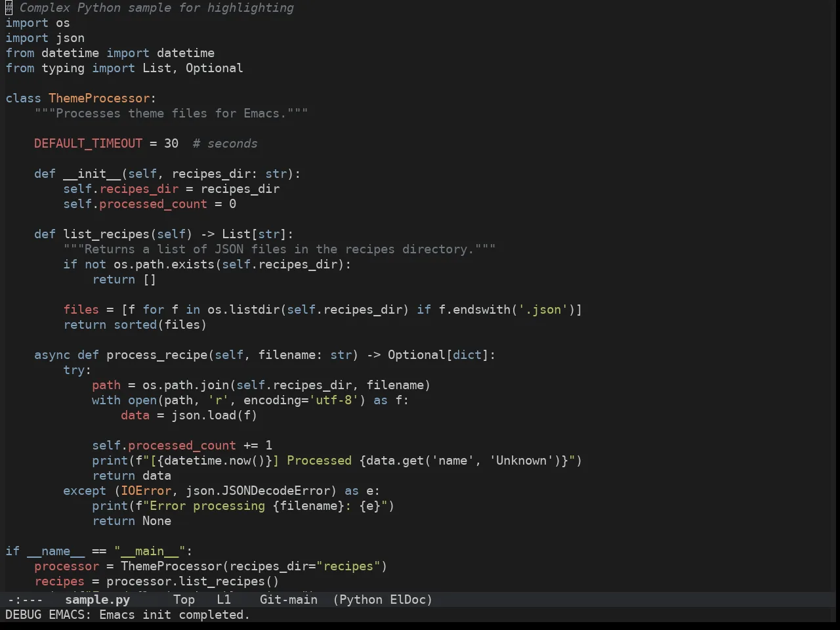Click the '.json' string literal

pos(543,310)
